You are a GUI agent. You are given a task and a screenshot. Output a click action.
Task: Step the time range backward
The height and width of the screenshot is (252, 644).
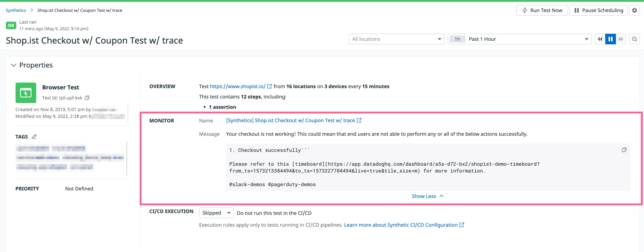[600, 39]
